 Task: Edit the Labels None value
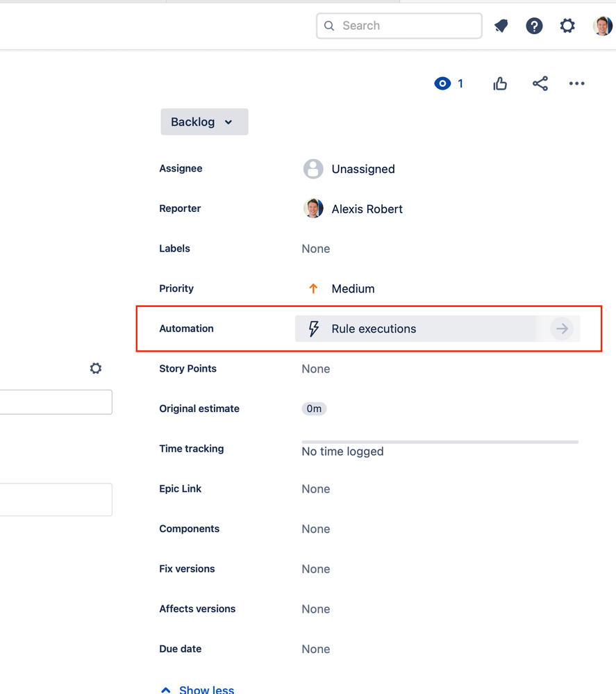(315, 249)
